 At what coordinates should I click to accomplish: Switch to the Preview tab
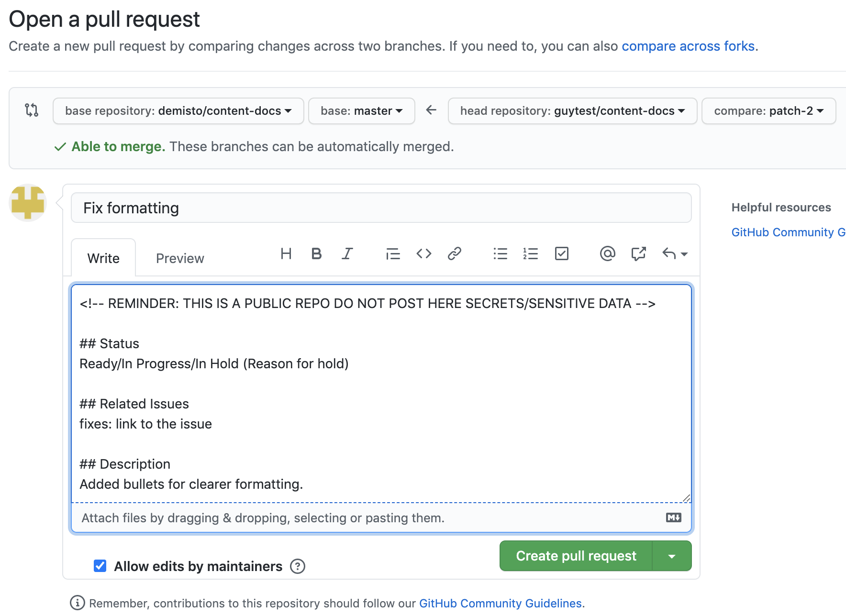click(x=180, y=258)
